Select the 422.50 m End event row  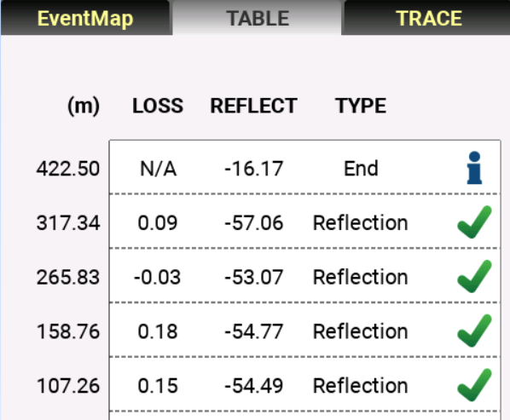click(304, 168)
